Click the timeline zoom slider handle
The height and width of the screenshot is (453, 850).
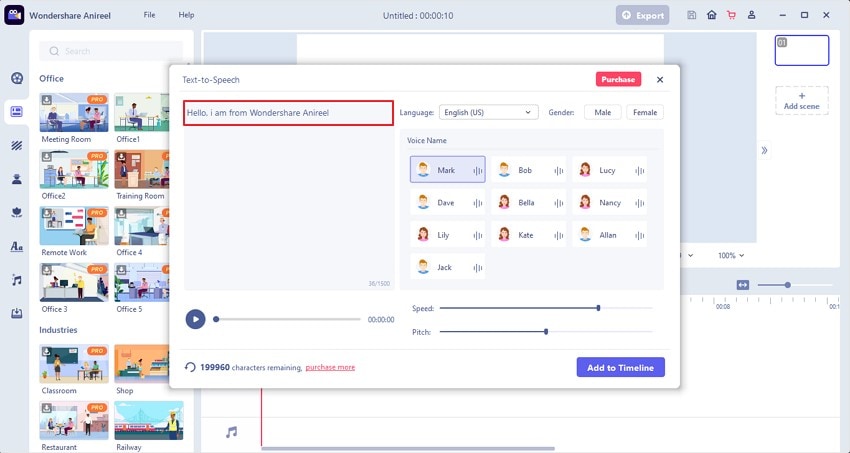(788, 285)
